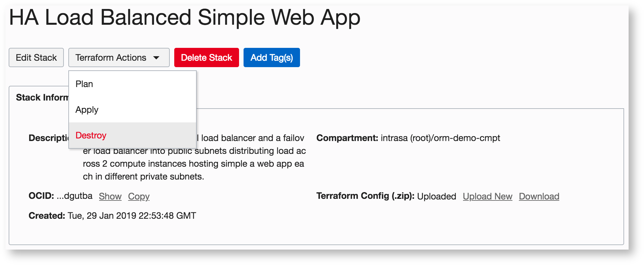Click the blue Add Tag(s) button
This screenshot has height=265, width=644.
(x=271, y=58)
